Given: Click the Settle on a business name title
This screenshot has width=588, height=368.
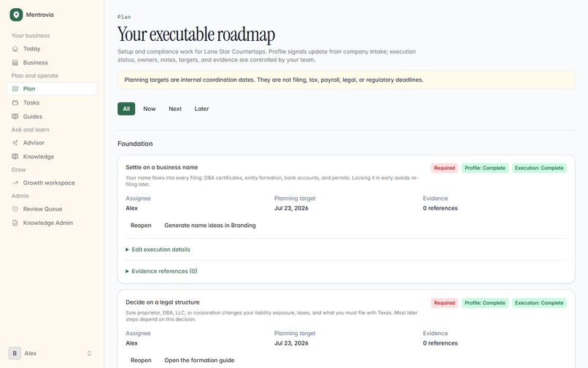Looking at the screenshot, I should tap(162, 167).
